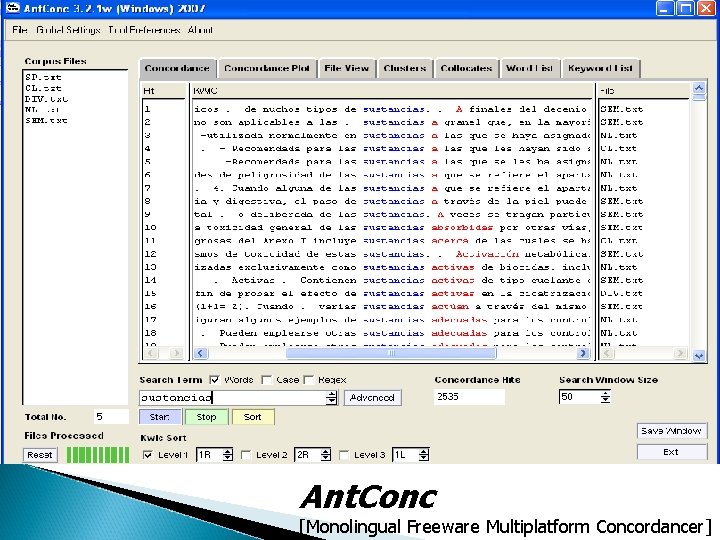Screen dimensions: 720x540
Task: Click the KWIC column header
Action: [392, 91]
